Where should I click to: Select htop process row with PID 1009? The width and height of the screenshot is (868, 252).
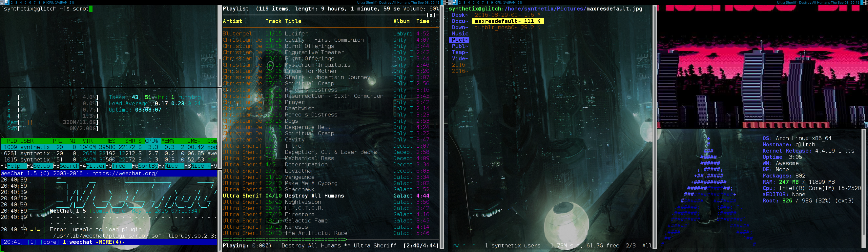tap(109, 147)
